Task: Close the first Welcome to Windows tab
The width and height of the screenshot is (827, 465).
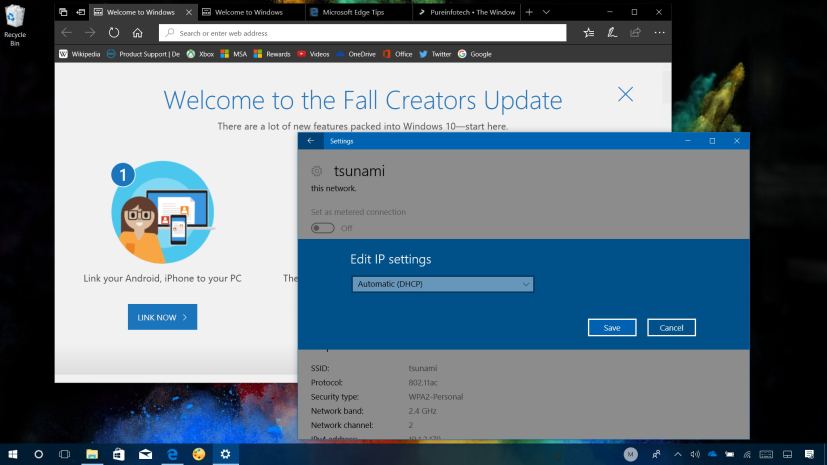Action: [189, 12]
